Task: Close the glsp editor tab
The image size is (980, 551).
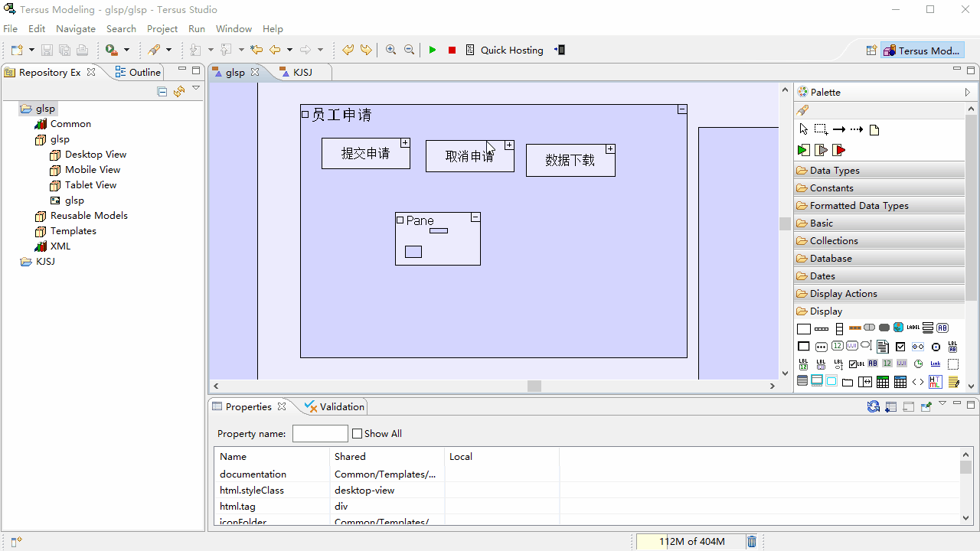Action: (x=255, y=72)
